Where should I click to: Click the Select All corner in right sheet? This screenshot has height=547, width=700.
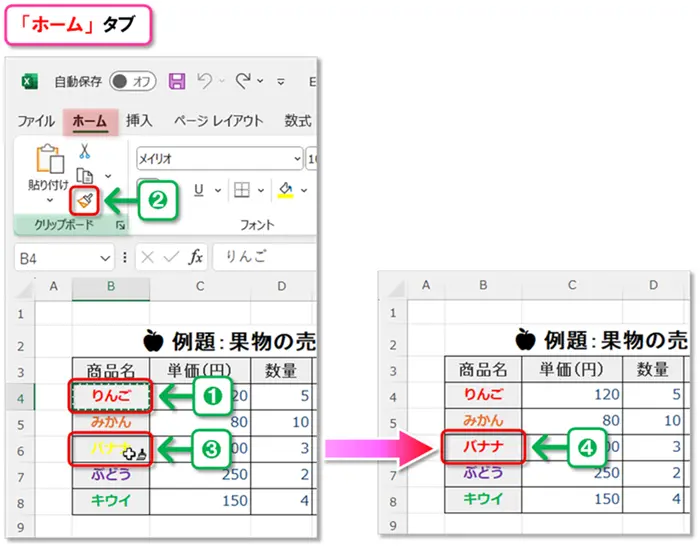397,288
